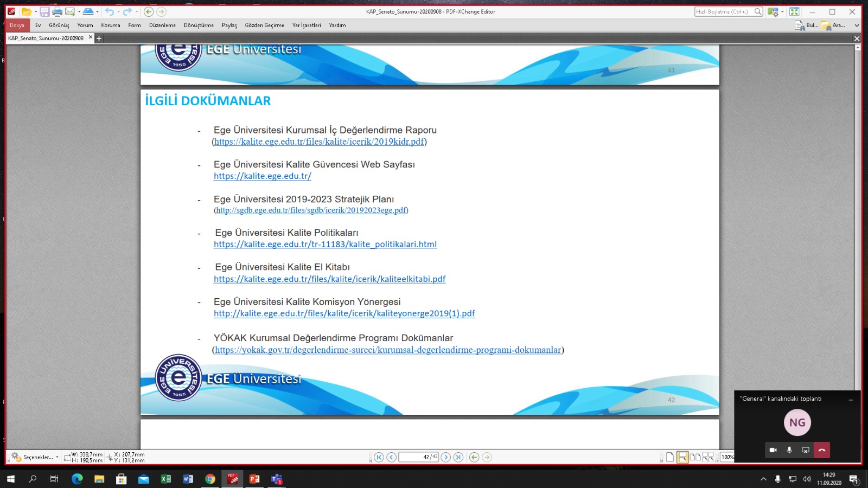Open the Seçenekler options dropdown
The width and height of the screenshot is (868, 488).
pyautogui.click(x=35, y=457)
